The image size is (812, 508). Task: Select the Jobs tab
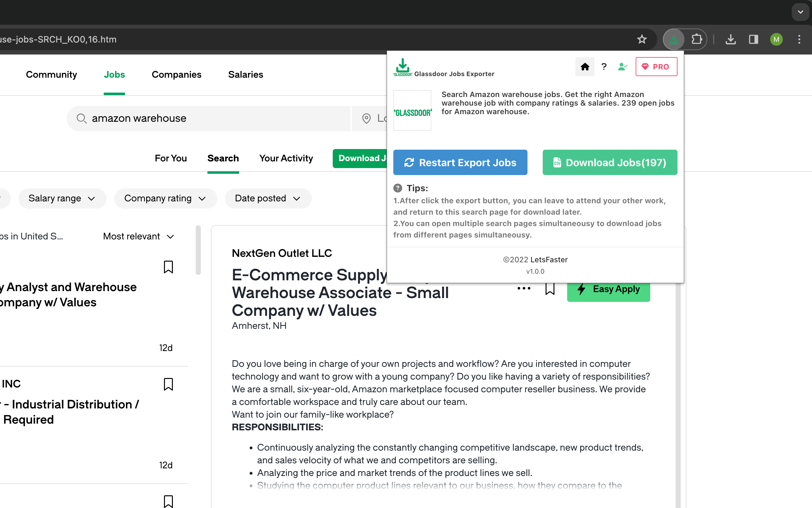point(114,75)
